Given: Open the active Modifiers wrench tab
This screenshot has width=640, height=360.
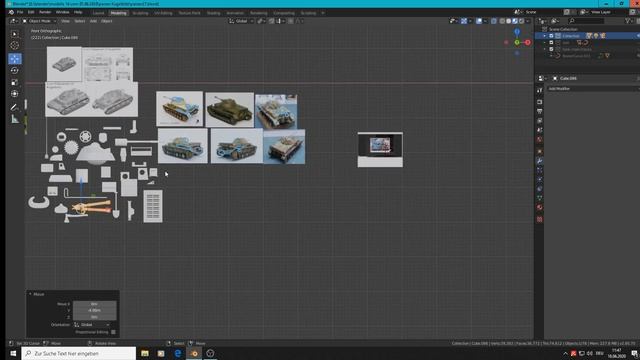Looking at the screenshot, I should (540, 161).
